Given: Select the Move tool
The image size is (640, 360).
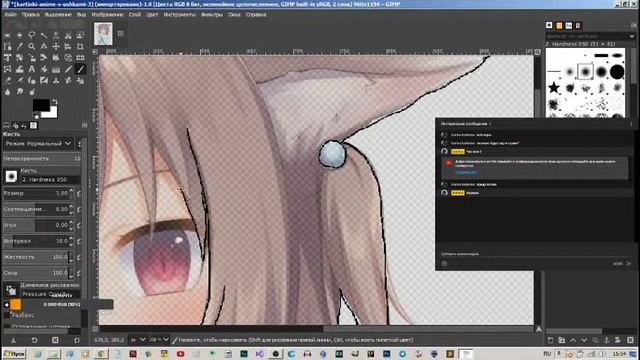Looking at the screenshot, I should point(56,47).
